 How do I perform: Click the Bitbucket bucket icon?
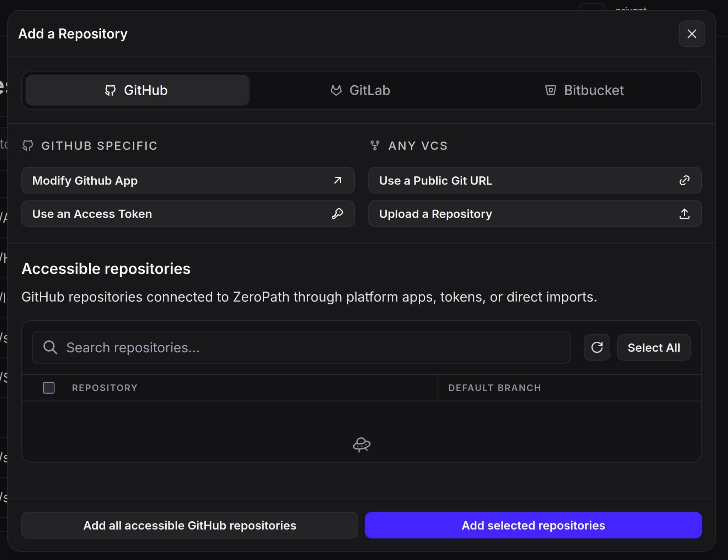click(x=550, y=90)
